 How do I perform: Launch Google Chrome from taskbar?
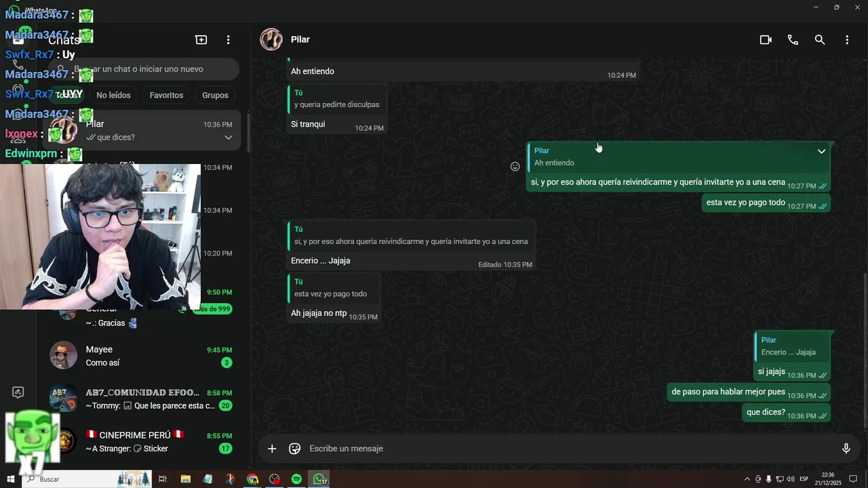pyautogui.click(x=252, y=479)
